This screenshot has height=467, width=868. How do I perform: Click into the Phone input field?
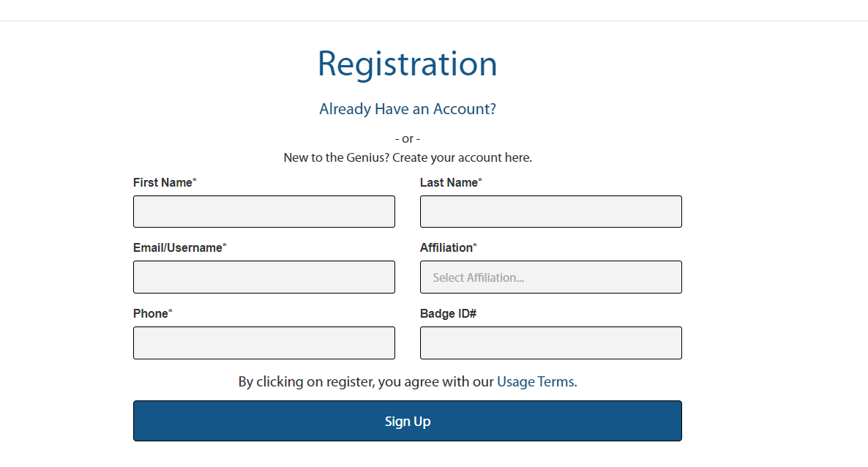[264, 343]
